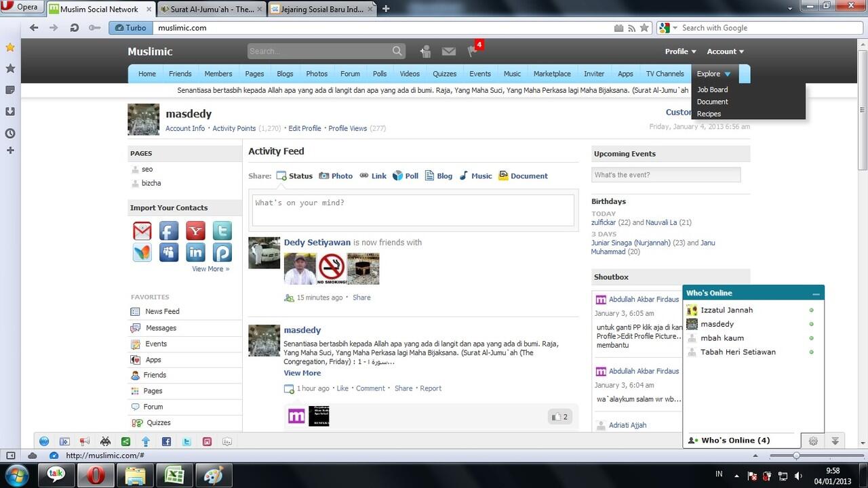Click the Edit Profile link
This screenshot has width=868, height=488.
[304, 128]
